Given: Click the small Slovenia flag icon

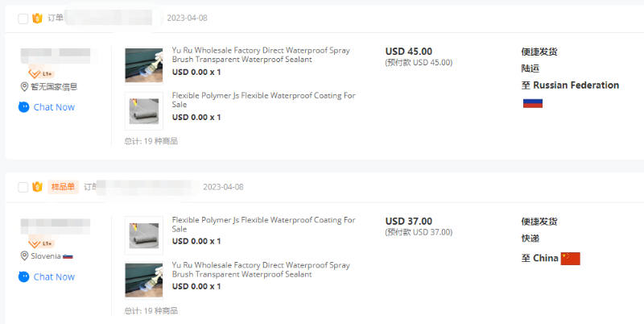Looking at the screenshot, I should (68, 256).
